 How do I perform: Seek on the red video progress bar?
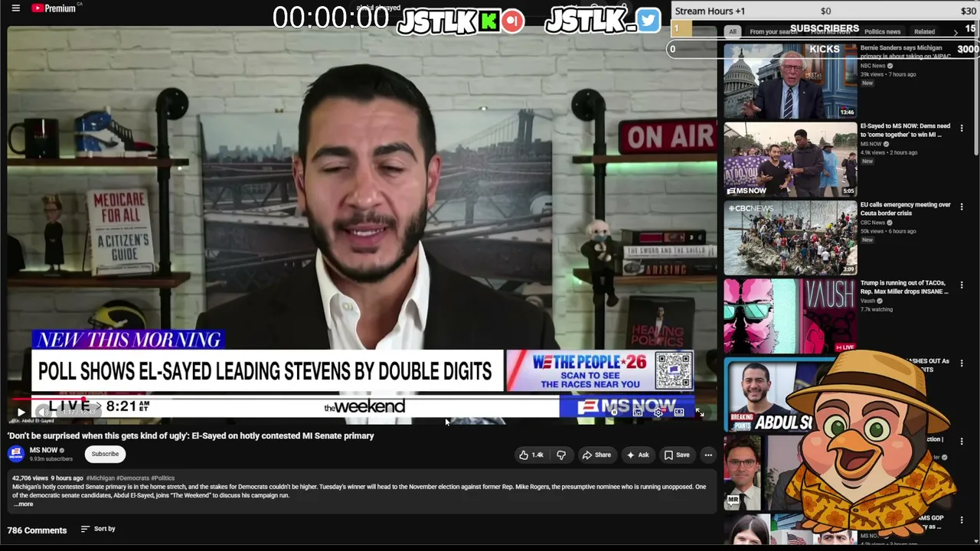coord(361,399)
